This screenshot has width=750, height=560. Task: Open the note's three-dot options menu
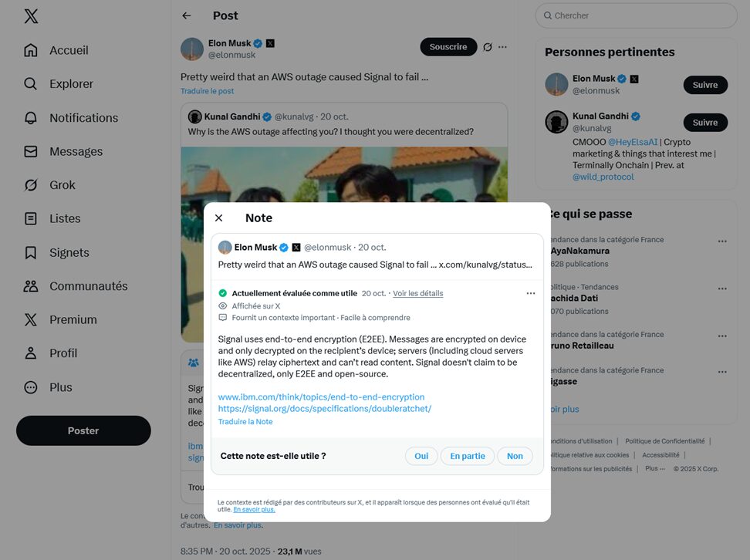531,293
